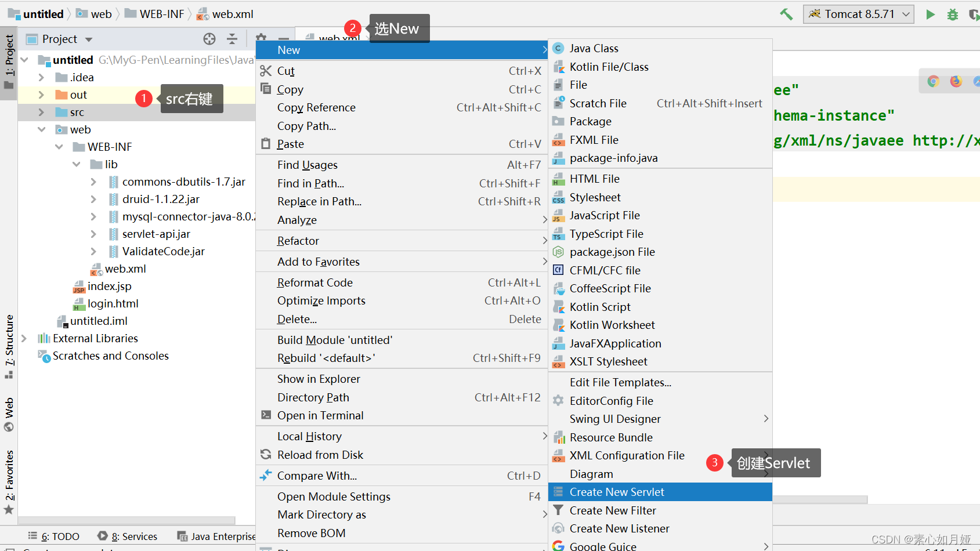Create a new Package
The height and width of the screenshot is (551, 980).
(x=660, y=121)
